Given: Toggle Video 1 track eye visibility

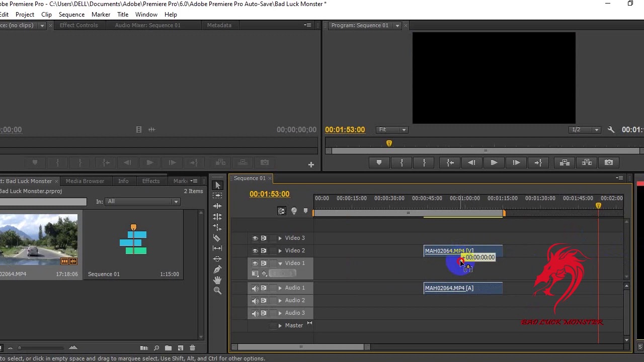Looking at the screenshot, I should tap(255, 263).
